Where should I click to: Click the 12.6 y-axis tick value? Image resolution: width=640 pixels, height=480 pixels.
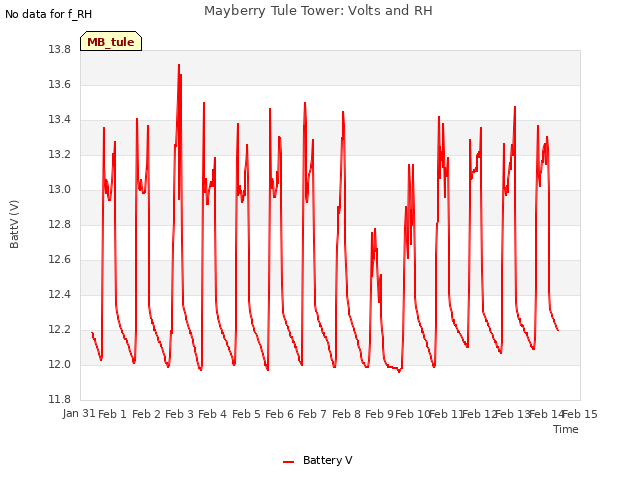[x=60, y=260]
